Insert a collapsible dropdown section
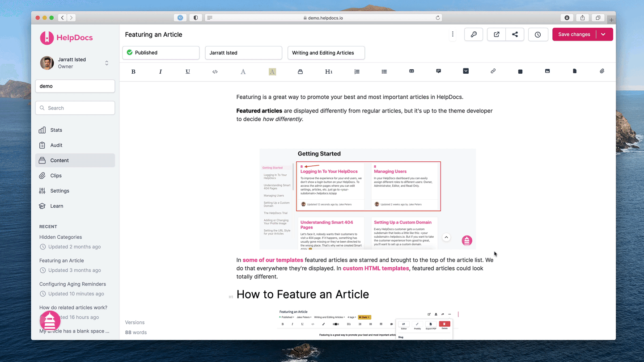 point(466,71)
